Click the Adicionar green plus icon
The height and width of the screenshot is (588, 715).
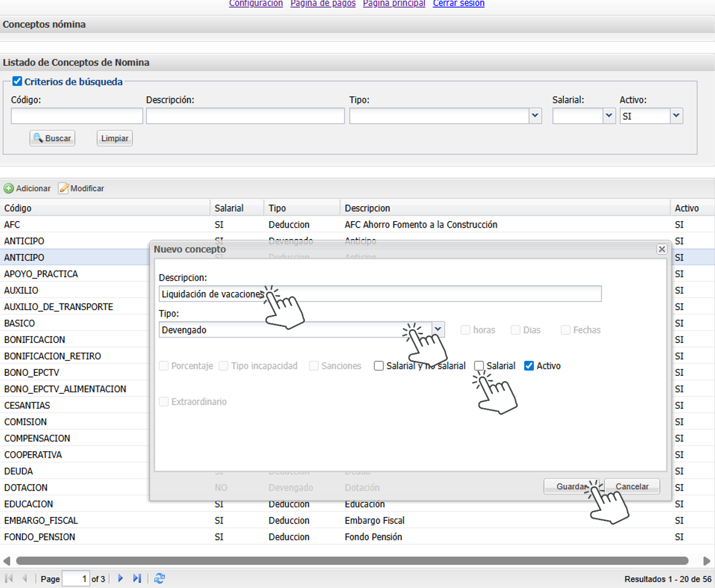click(x=9, y=188)
